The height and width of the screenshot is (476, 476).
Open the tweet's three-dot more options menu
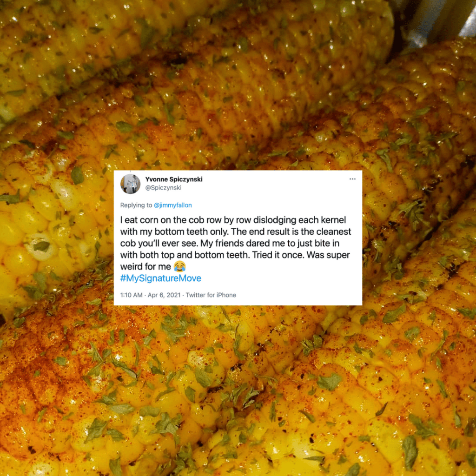[352, 179]
